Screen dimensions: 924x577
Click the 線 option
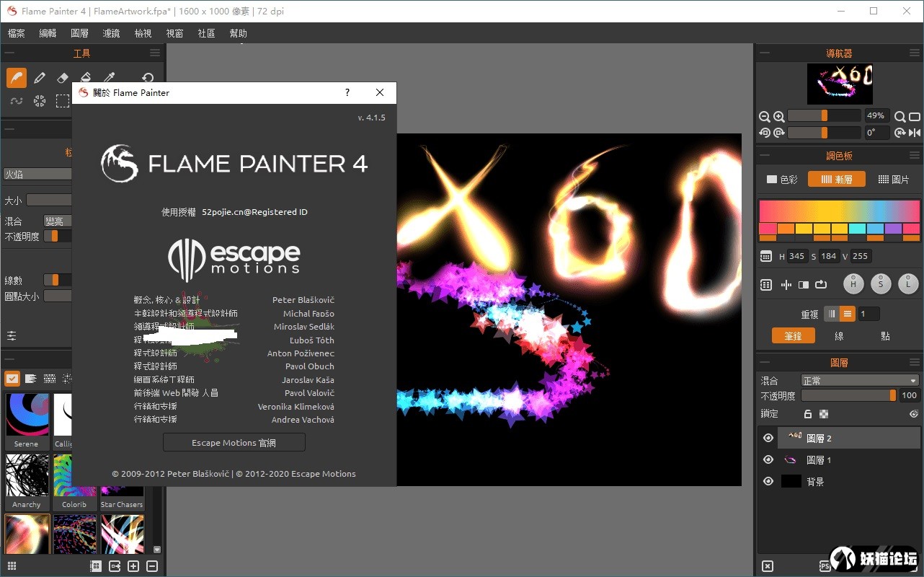839,335
